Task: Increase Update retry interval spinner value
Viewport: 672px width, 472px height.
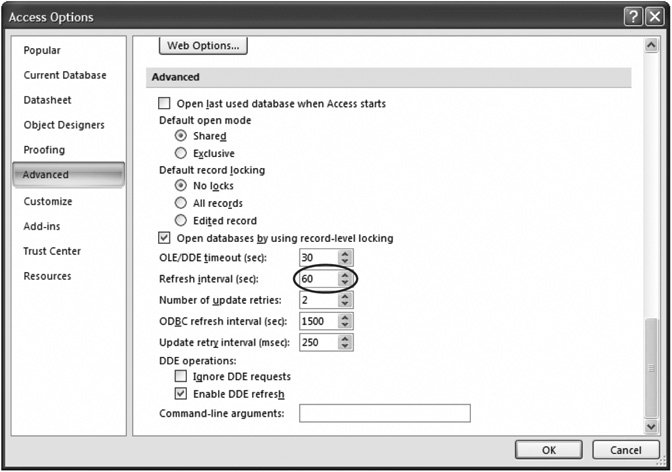Action: (345, 338)
